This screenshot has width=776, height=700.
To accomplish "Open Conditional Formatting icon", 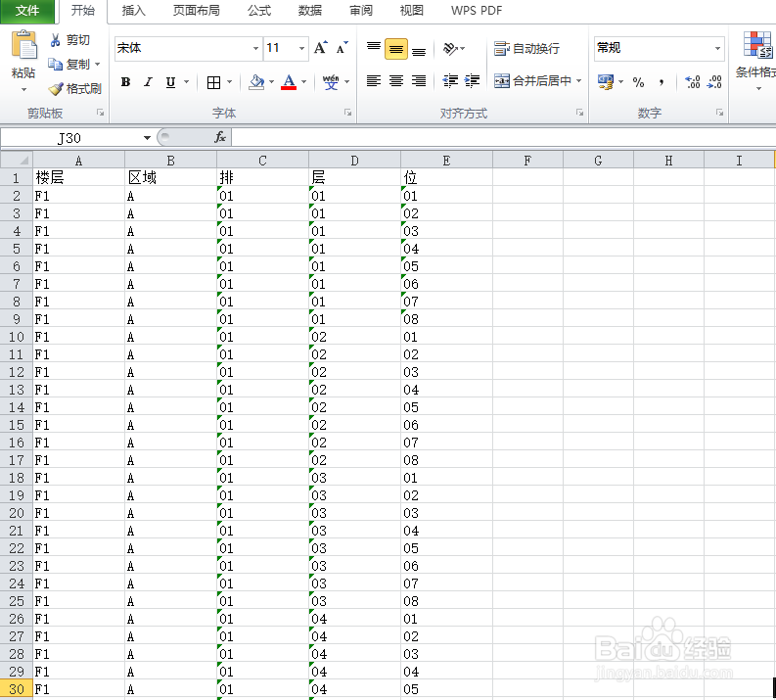I will point(758,45).
